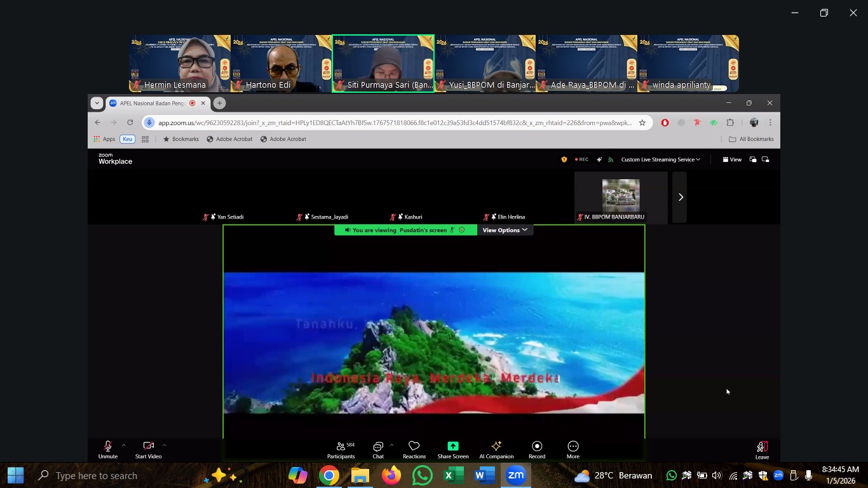
Task: Expand audio options arrow beside Unmute
Action: (x=123, y=445)
